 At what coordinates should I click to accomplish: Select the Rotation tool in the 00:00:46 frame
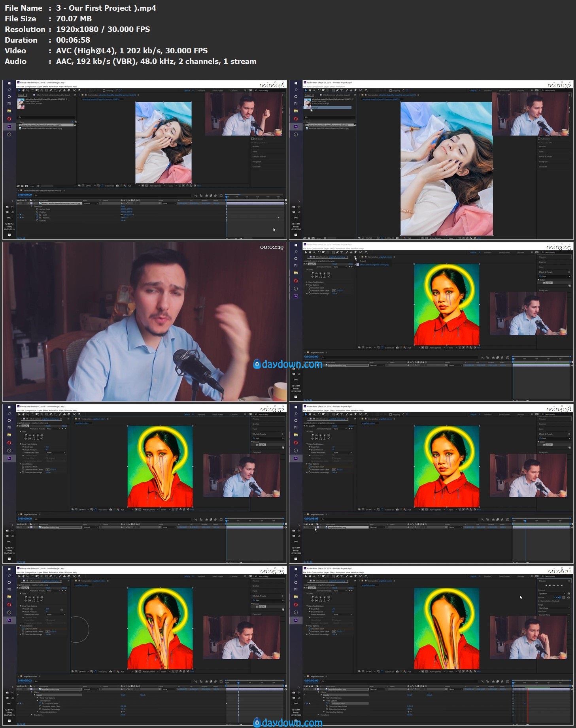coord(32,90)
